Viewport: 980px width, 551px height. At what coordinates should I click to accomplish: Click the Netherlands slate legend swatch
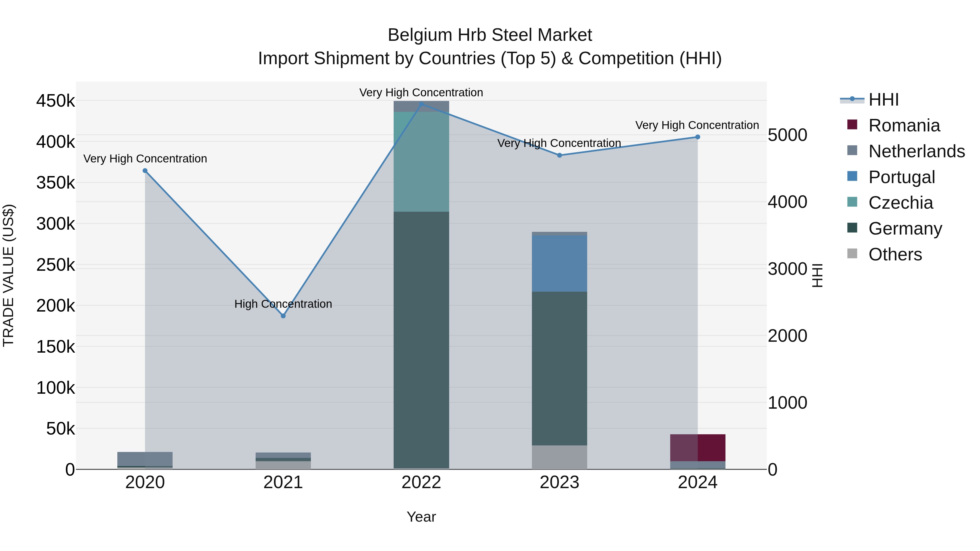coord(852,150)
